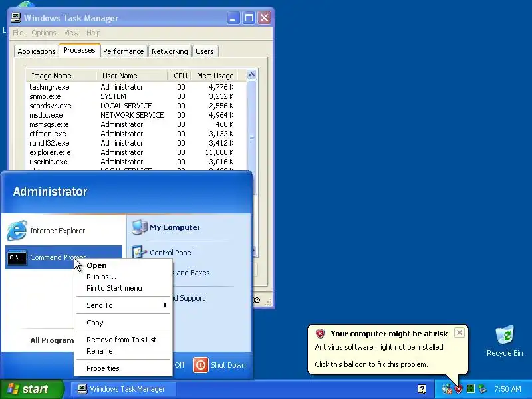Screen dimensions: 532x399
Task: Select the Windows Task Manager taskbar button
Action: click(123, 389)
